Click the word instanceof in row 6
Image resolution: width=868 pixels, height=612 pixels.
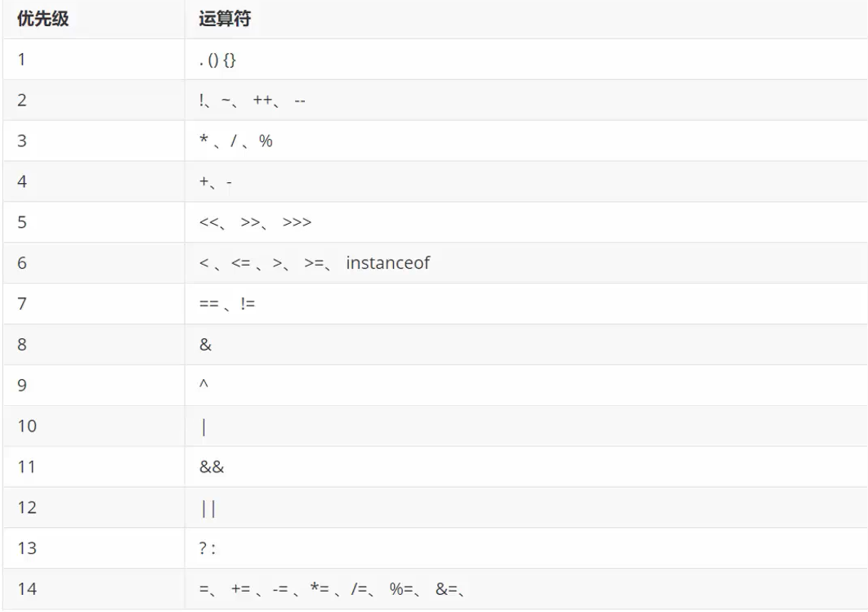tap(387, 263)
